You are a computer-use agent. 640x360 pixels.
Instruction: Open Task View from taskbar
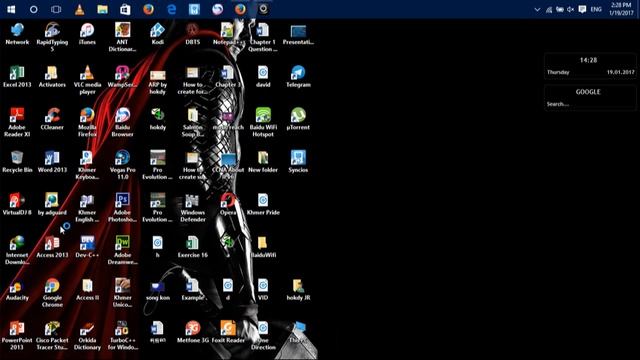click(56, 9)
